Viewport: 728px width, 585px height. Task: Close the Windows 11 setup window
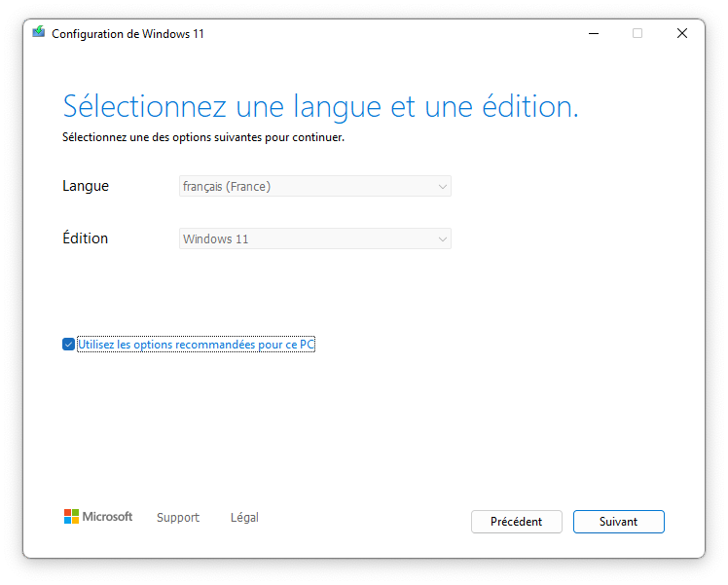(x=682, y=33)
